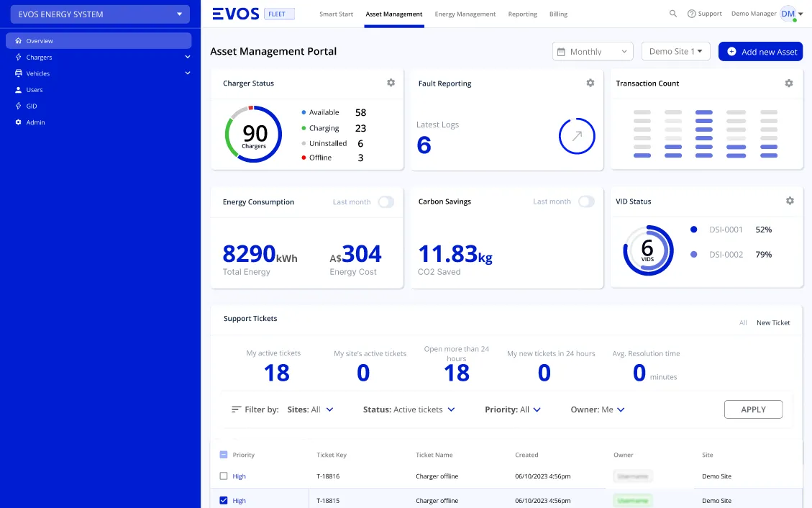812x508 pixels.
Task: Open VID Status settings gear
Action: pyautogui.click(x=789, y=201)
